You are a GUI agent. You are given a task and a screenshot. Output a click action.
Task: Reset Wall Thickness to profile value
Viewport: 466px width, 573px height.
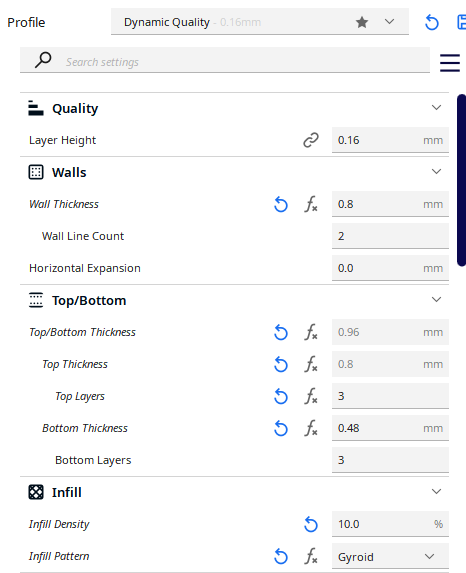click(281, 204)
